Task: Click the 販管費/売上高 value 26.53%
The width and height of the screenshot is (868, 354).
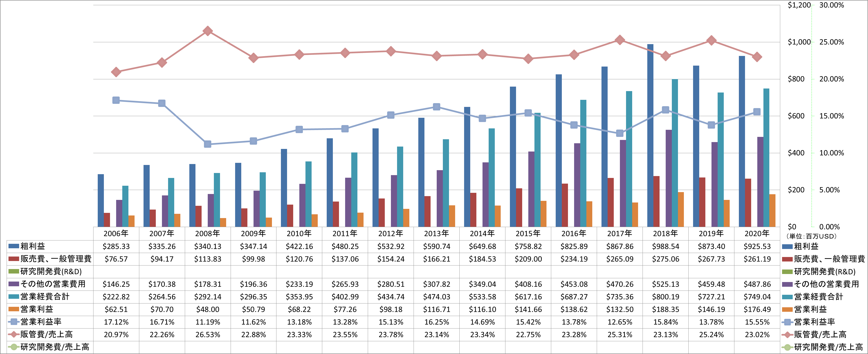Action: coord(207,335)
